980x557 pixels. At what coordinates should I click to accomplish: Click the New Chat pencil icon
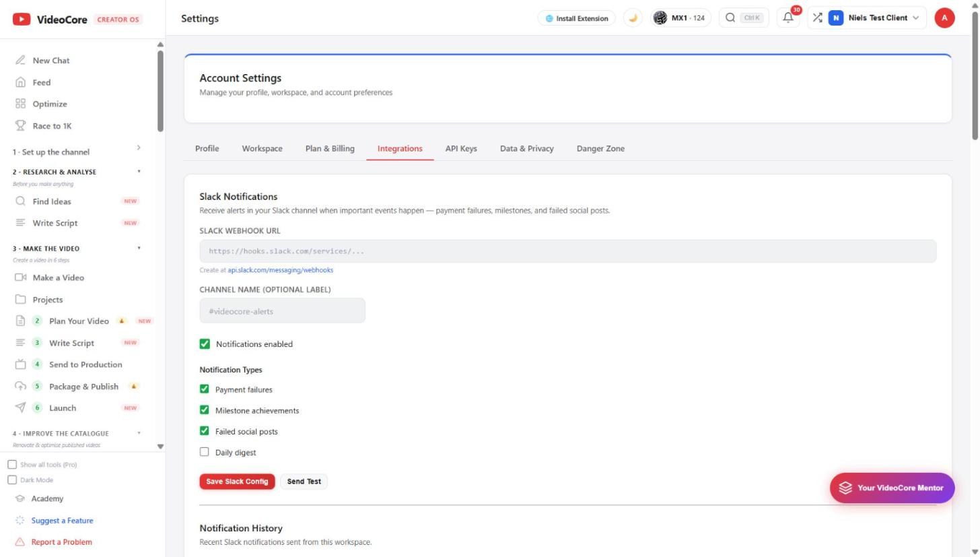[x=20, y=61]
